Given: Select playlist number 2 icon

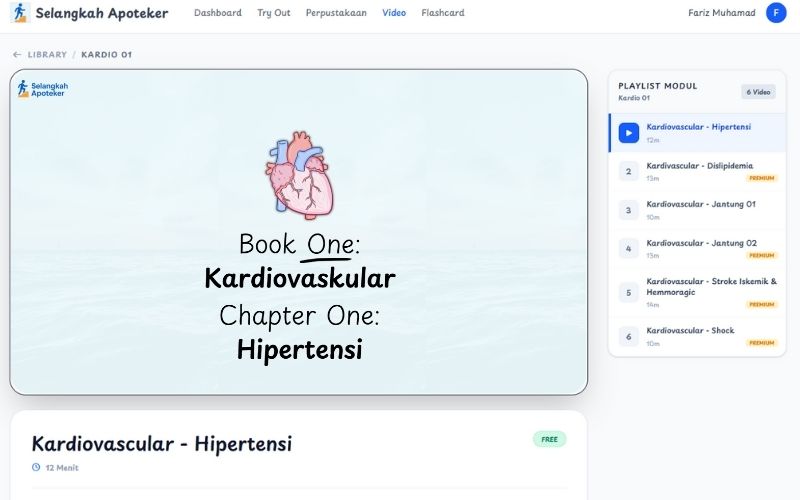Looking at the screenshot, I should 628,171.
